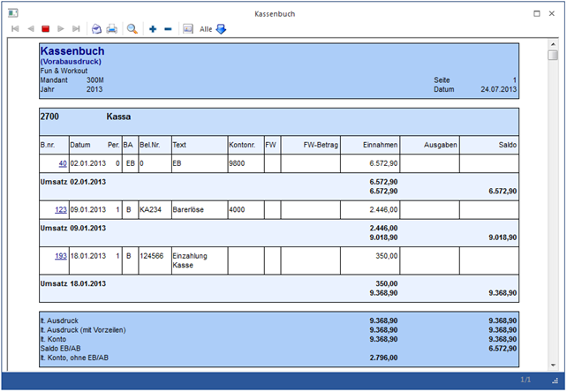Zoom in with the plus icon
Screen dimensions: 567x392
coord(153,29)
